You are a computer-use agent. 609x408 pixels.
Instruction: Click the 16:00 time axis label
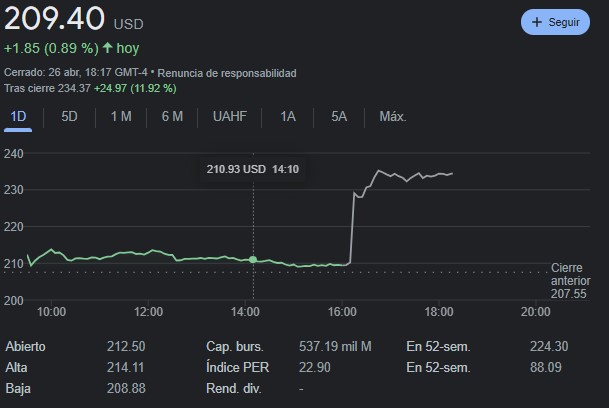point(342,312)
